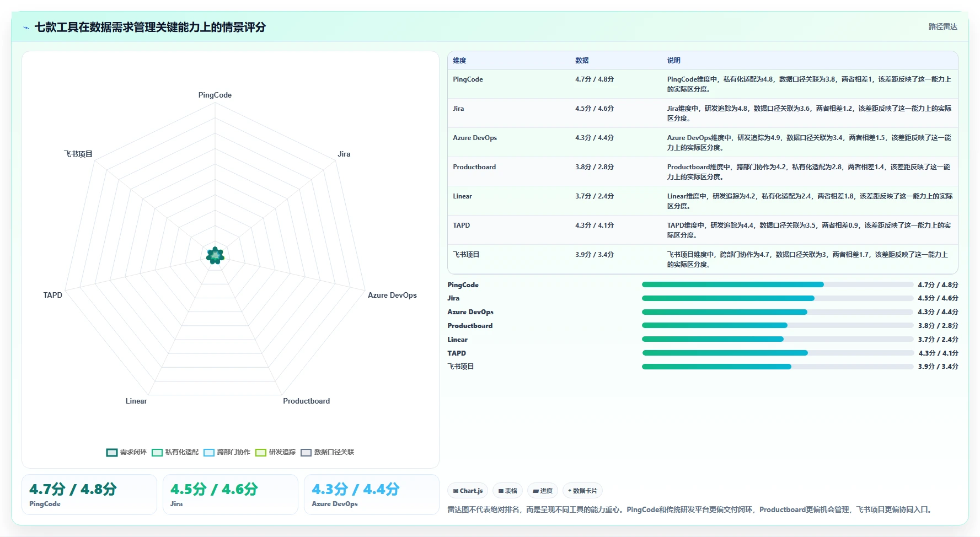Click the PingCode axis label on radar
980x537 pixels.
[215, 95]
